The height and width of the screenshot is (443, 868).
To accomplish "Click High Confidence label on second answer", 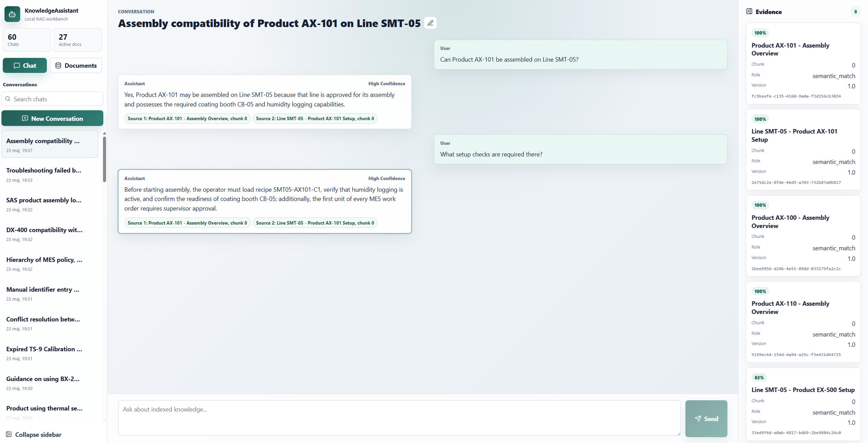I will point(387,178).
